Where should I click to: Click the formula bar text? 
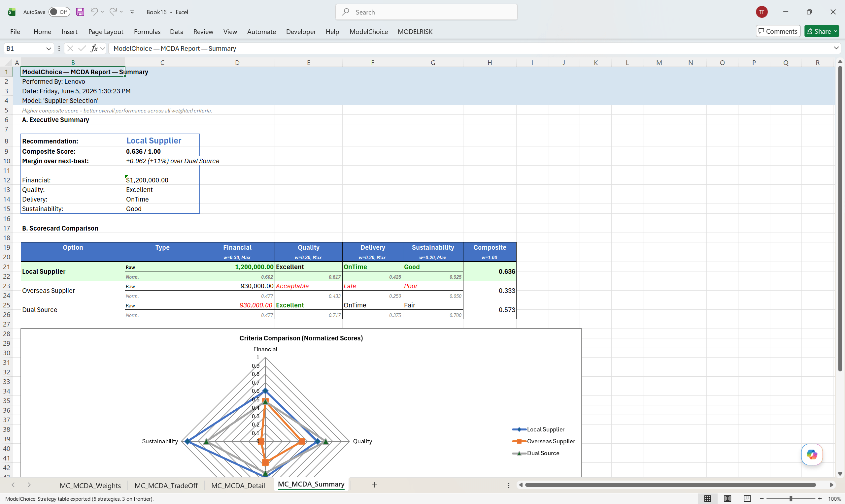175,48
